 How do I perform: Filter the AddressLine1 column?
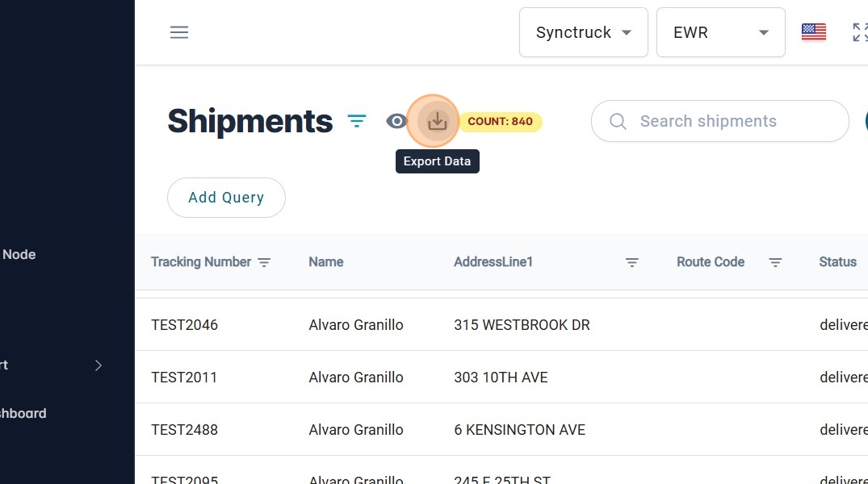[x=632, y=262]
